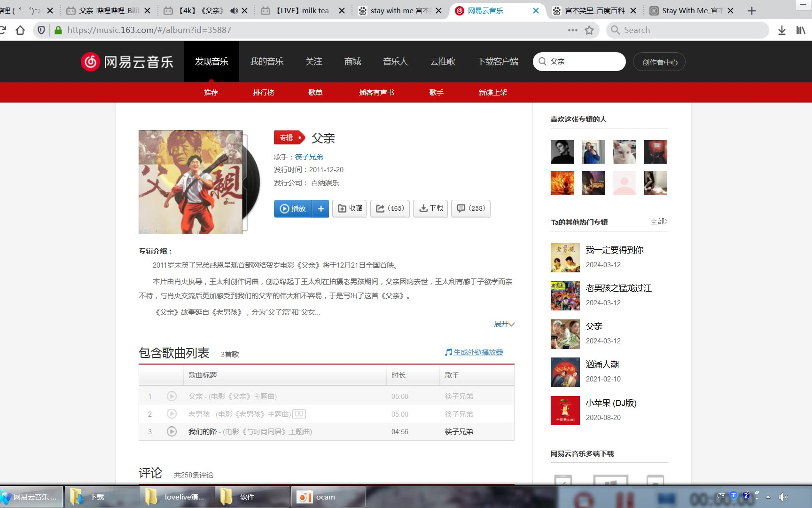Open 我的音乐 tab
This screenshot has width=812, height=508.
pyautogui.click(x=266, y=62)
